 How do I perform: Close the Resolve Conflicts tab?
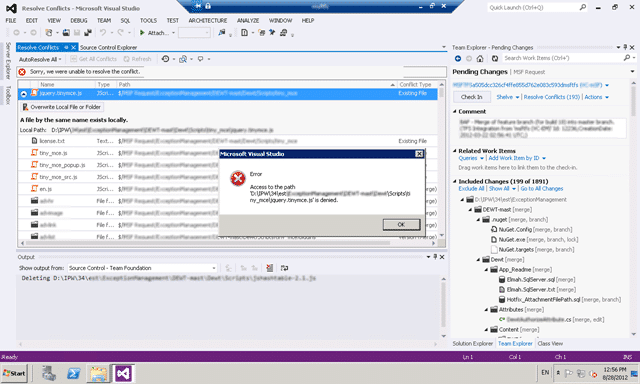[x=73, y=47]
